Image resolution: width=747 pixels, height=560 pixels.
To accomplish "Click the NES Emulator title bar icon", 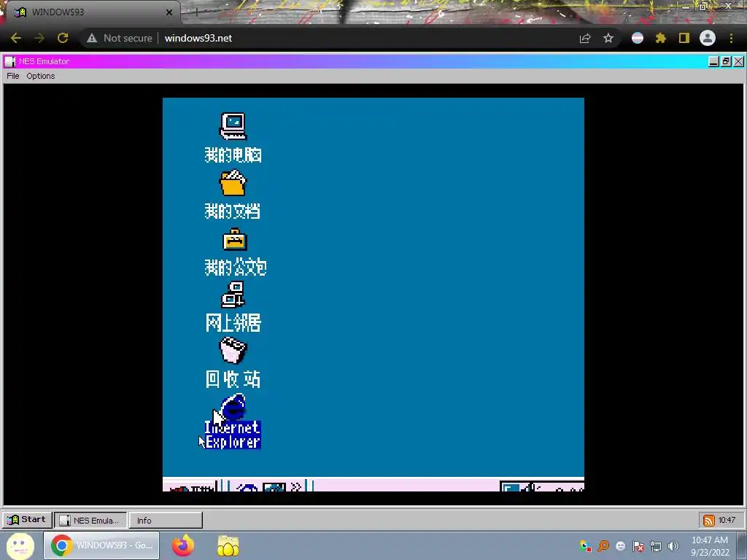I will point(10,61).
